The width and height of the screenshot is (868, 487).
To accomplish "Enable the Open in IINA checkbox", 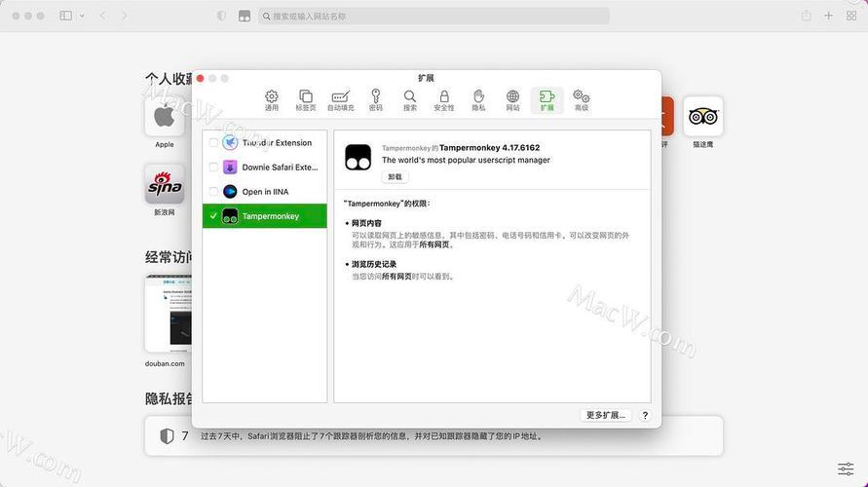I will click(x=213, y=192).
